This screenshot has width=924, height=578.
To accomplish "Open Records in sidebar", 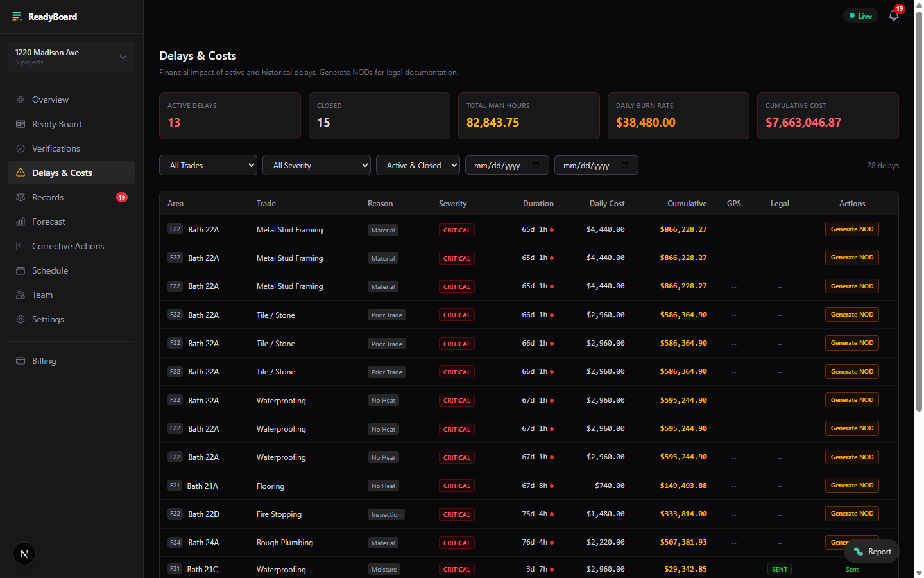I will pos(71,197).
